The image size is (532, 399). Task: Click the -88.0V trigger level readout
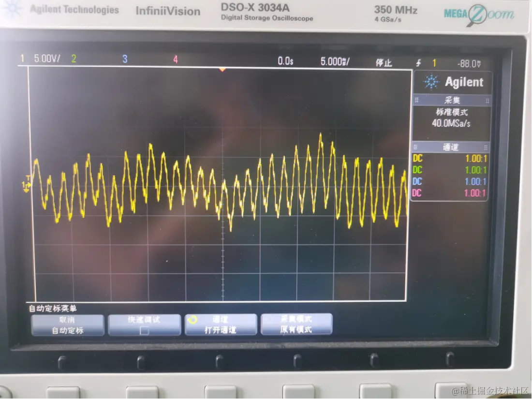pyautogui.click(x=469, y=64)
